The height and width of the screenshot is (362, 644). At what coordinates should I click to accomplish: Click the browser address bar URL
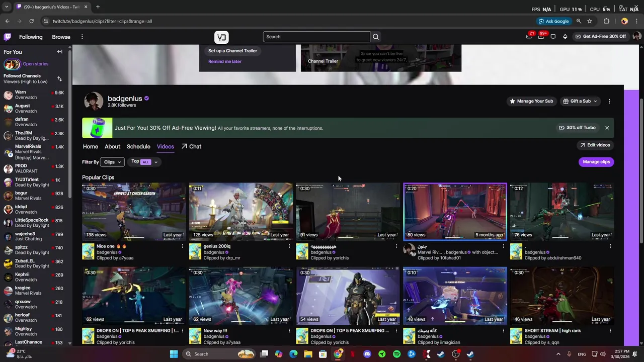point(102,21)
